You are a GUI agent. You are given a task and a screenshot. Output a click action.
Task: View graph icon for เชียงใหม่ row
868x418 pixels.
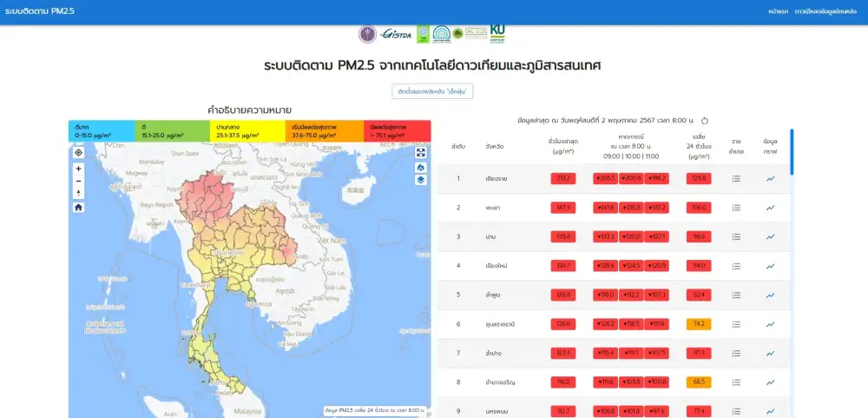(770, 265)
